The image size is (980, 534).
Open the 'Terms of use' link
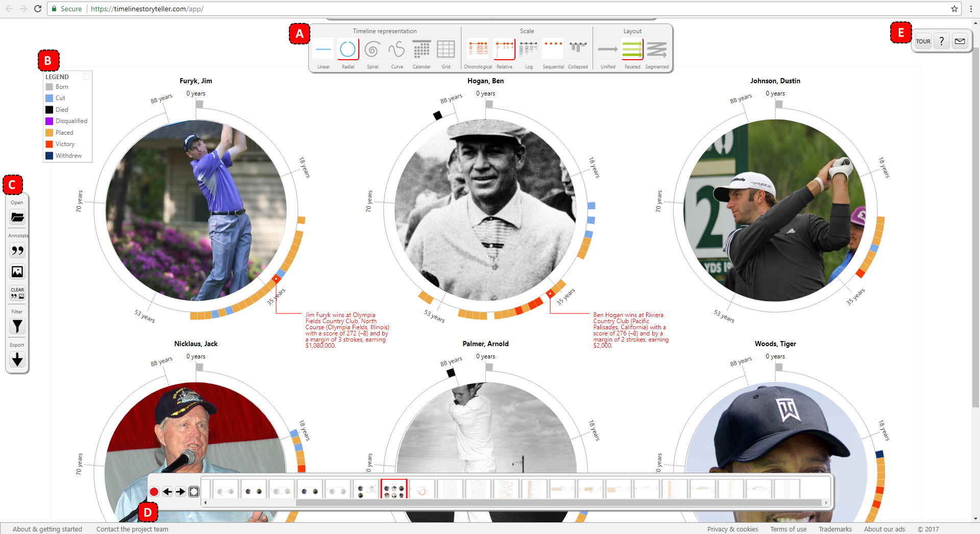click(x=788, y=529)
